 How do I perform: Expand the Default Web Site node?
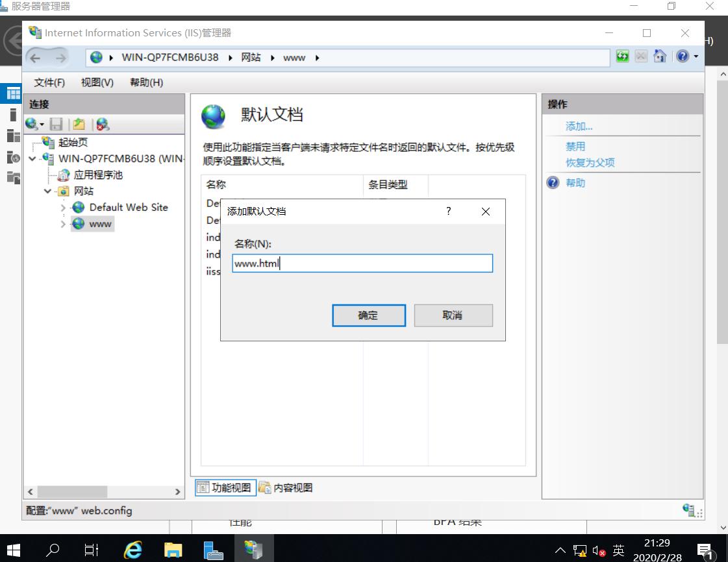pos(63,207)
